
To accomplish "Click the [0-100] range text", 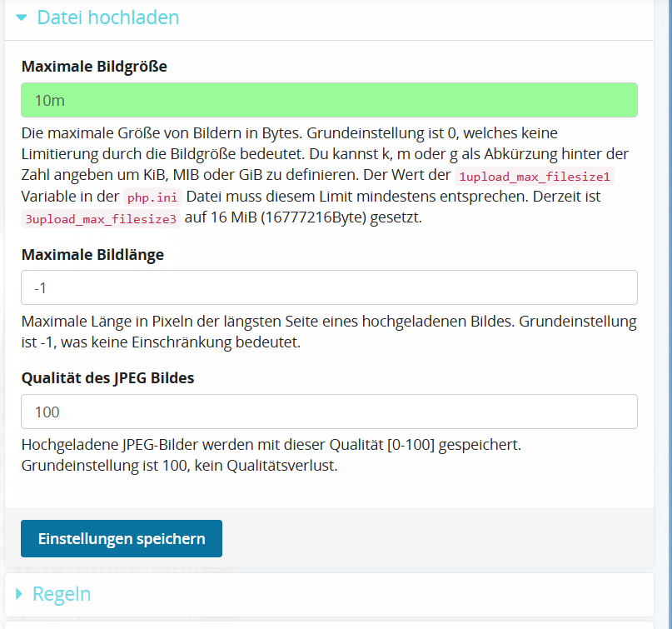I will (x=403, y=445).
